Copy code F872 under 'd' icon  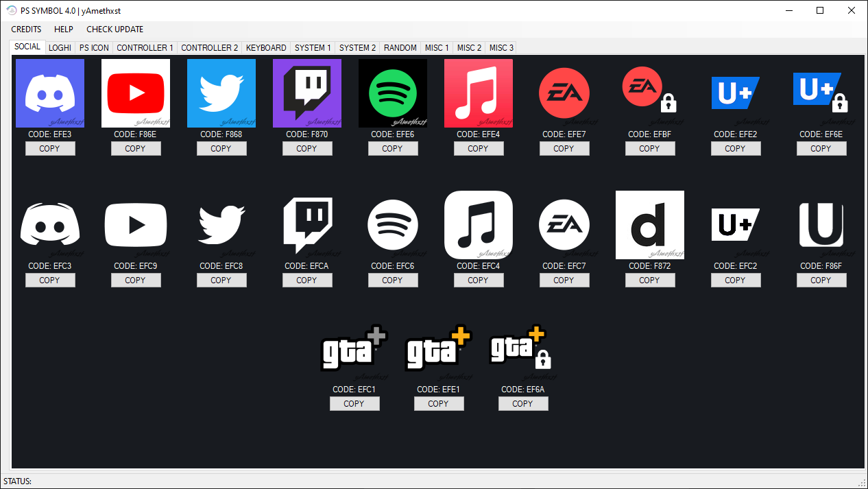[x=650, y=280]
